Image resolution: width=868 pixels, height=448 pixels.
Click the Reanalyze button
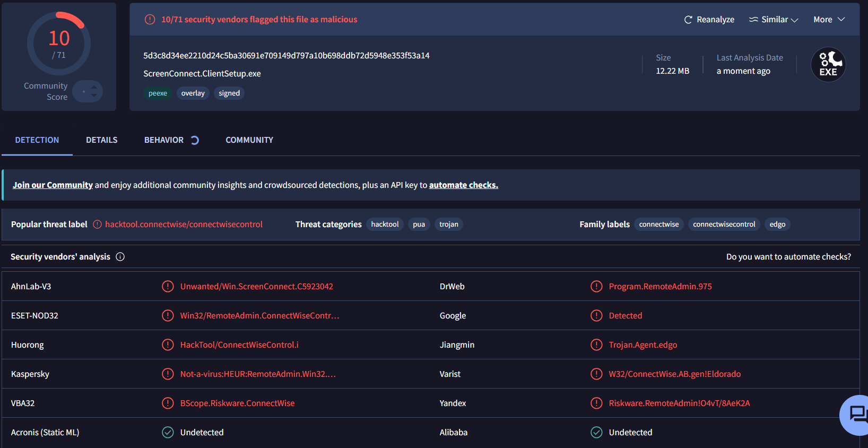point(709,20)
